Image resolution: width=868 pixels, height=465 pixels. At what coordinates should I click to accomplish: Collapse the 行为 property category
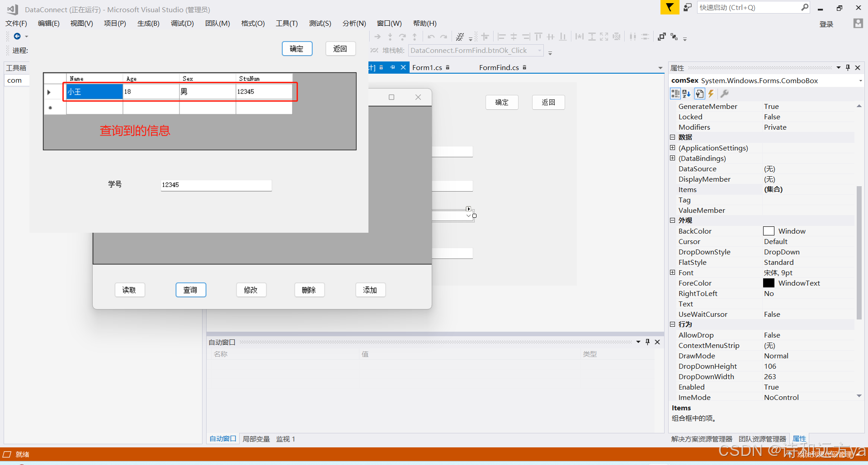click(672, 324)
